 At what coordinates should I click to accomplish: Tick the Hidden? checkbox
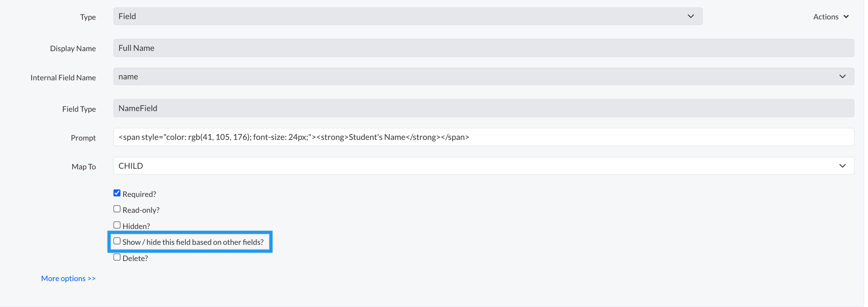pyautogui.click(x=117, y=225)
